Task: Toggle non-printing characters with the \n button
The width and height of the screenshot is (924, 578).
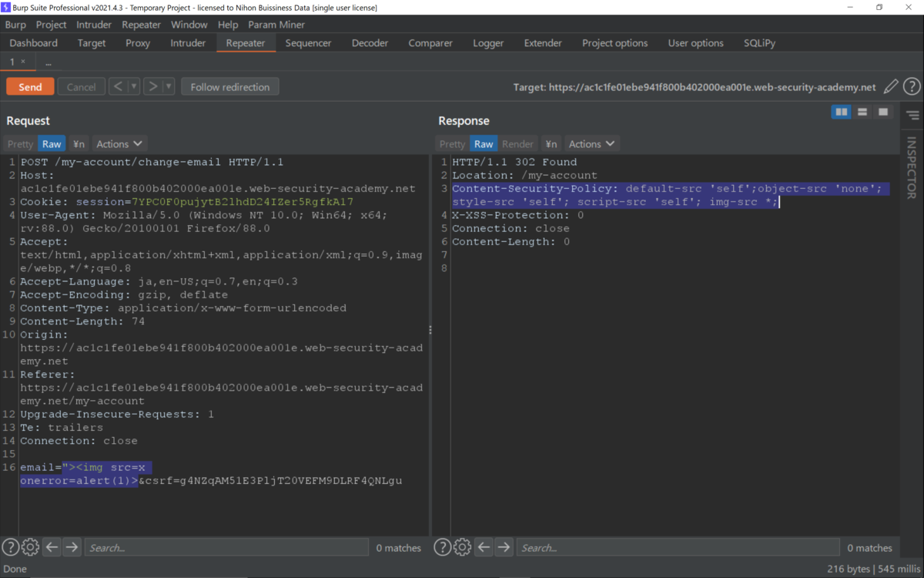Action: pos(78,143)
